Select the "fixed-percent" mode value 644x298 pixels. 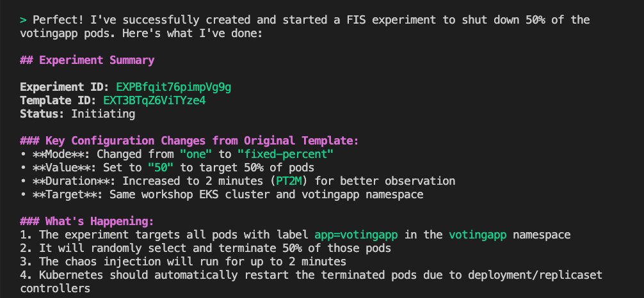pyautogui.click(x=286, y=154)
